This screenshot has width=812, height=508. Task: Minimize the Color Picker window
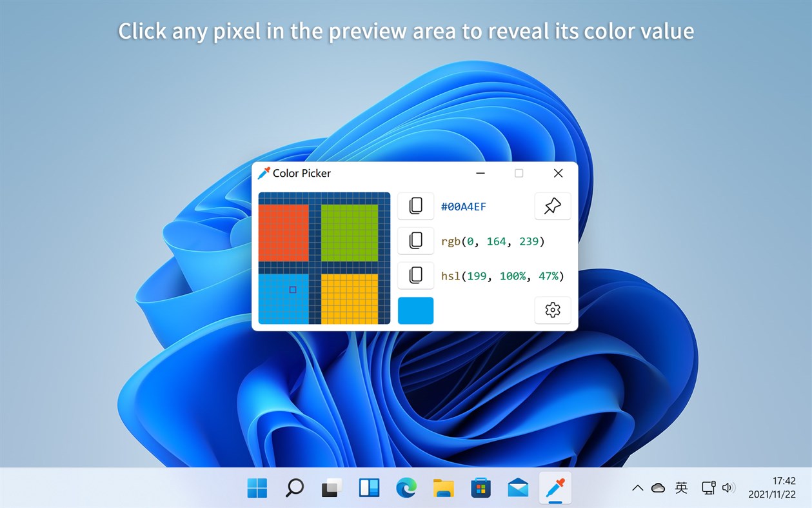[x=480, y=173]
